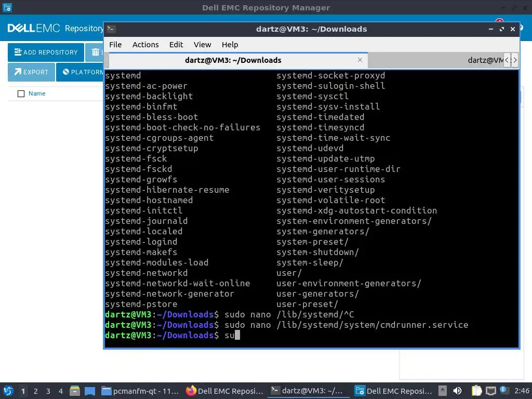The width and height of the screenshot is (532, 399).
Task: Open the terminal Help menu
Action: pyautogui.click(x=230, y=45)
